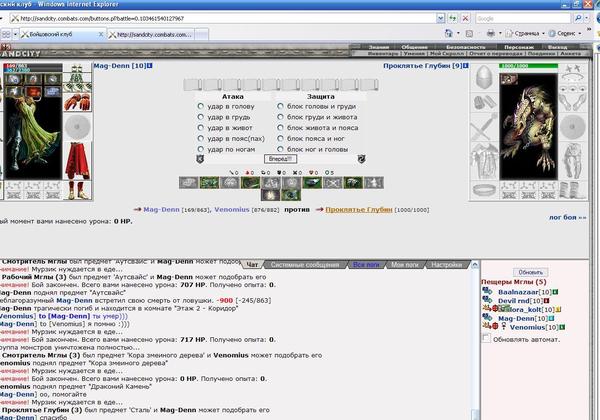Image resolution: width=600 pixels, height=420 pixels.
Task: Switch to the 'Мои логи' tab
Action: tap(404, 264)
